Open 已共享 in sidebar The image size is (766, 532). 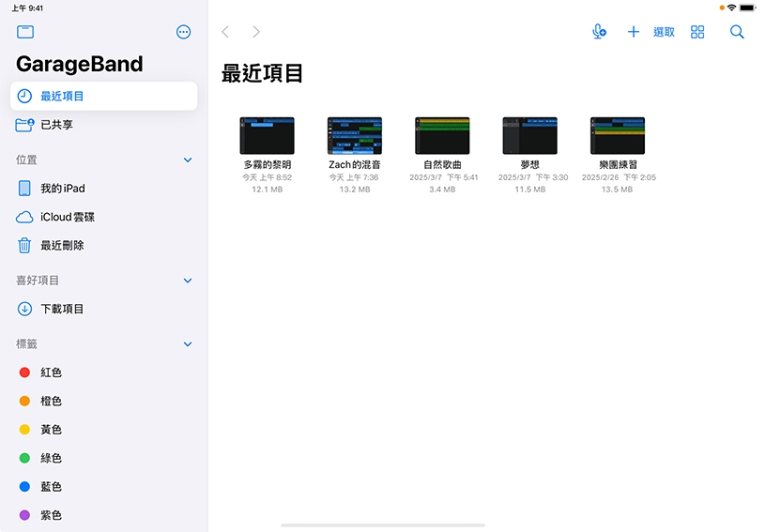pyautogui.click(x=56, y=125)
